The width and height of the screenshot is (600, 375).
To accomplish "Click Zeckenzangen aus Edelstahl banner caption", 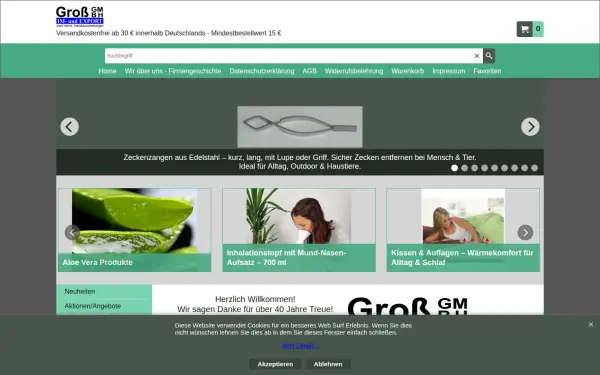I will pyautogui.click(x=300, y=162).
